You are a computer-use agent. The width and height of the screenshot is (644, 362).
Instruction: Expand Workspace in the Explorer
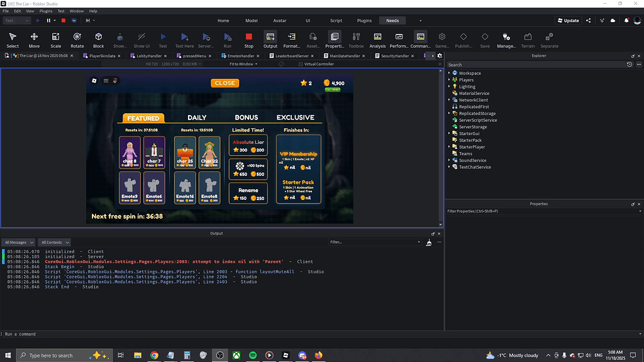(x=448, y=72)
